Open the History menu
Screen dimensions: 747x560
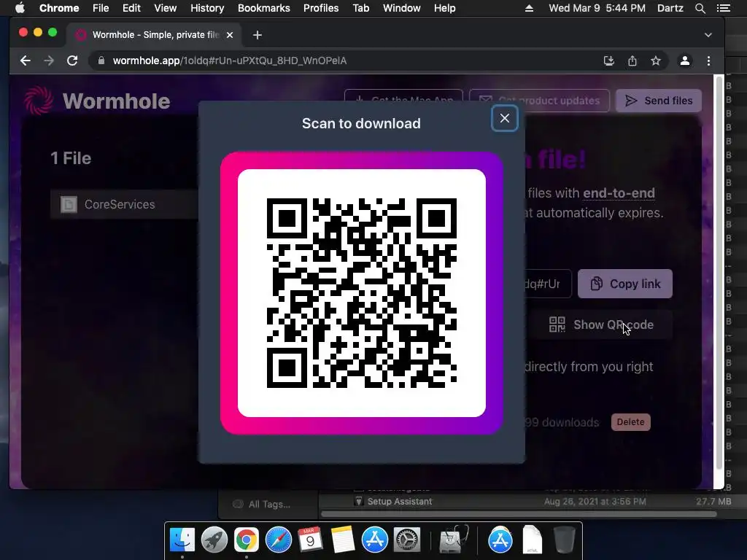click(207, 8)
